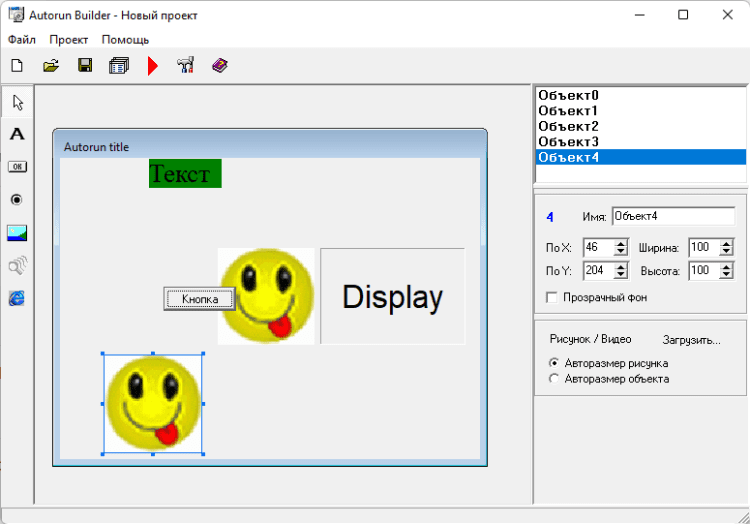Run the project with red play arrow
Image resolution: width=750 pixels, height=524 pixels.
pos(152,66)
